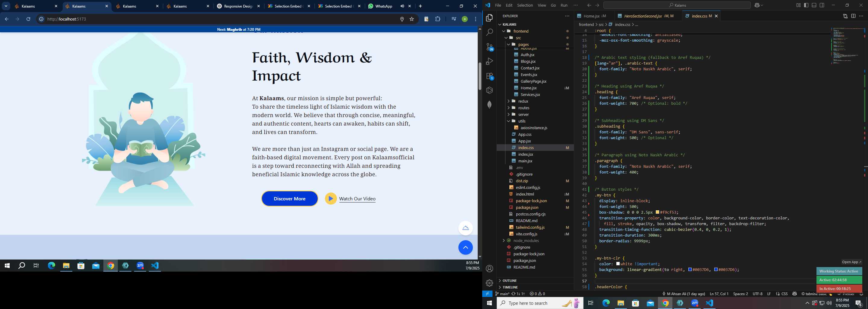Image resolution: width=868 pixels, height=309 pixels.
Task: Toggle the Secondary Side Bar in VS Code
Action: click(x=822, y=5)
